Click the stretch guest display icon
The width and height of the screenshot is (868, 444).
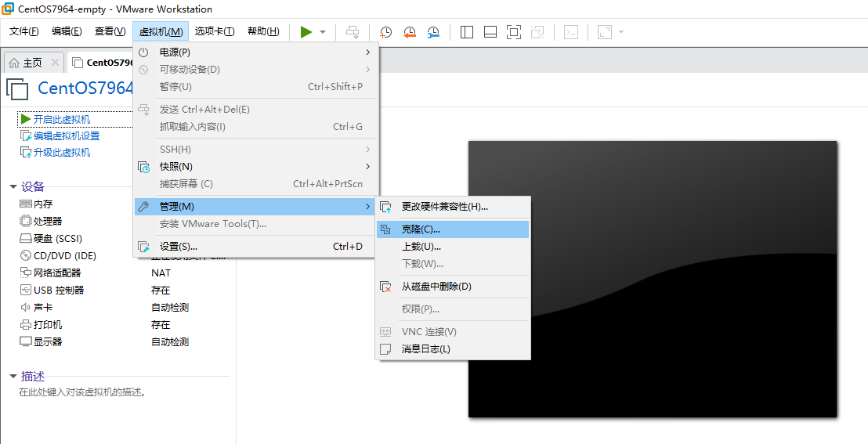(x=605, y=32)
